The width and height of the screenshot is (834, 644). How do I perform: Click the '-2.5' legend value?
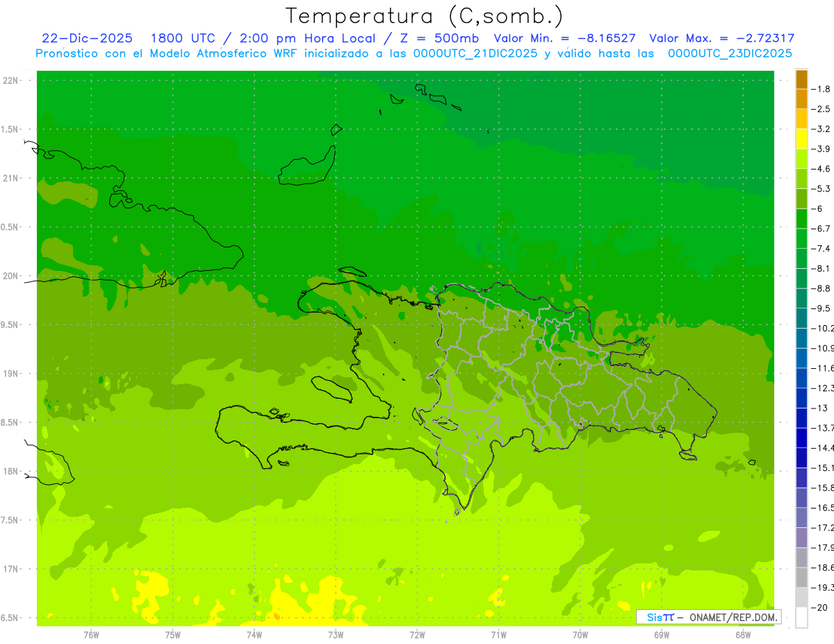tap(821, 109)
